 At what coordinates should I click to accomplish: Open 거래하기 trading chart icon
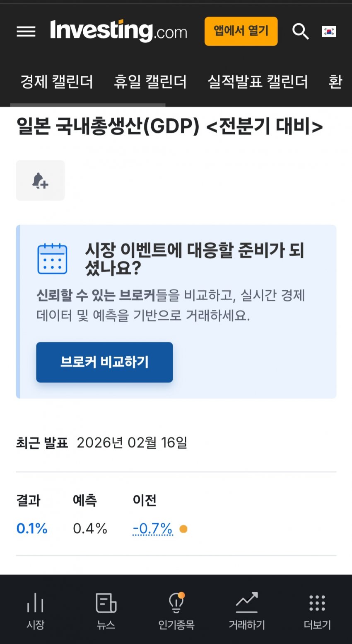tap(247, 610)
